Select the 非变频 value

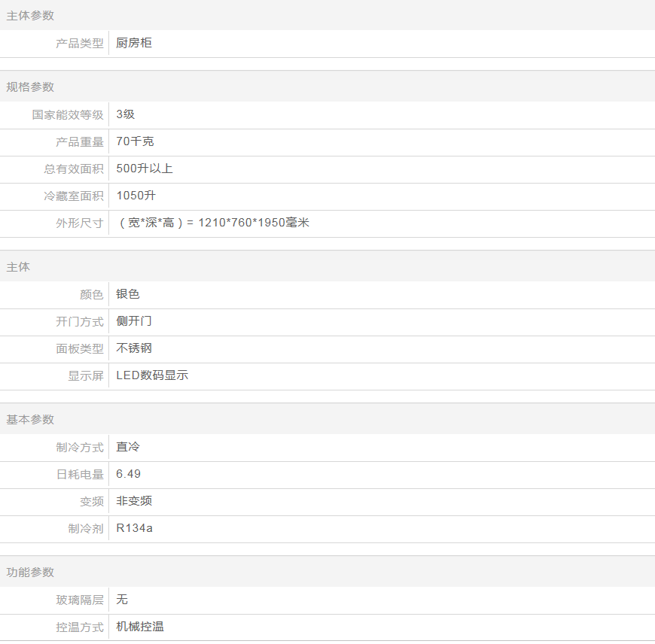coord(134,501)
